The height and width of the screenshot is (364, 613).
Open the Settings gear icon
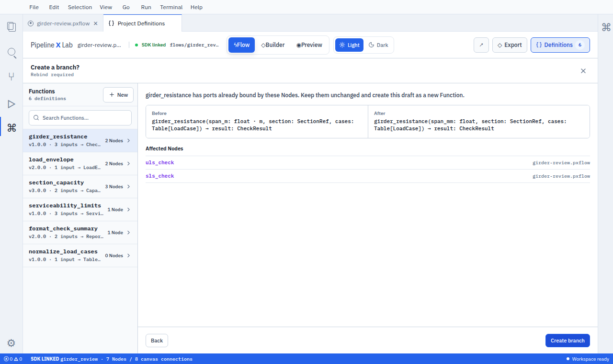(11, 343)
